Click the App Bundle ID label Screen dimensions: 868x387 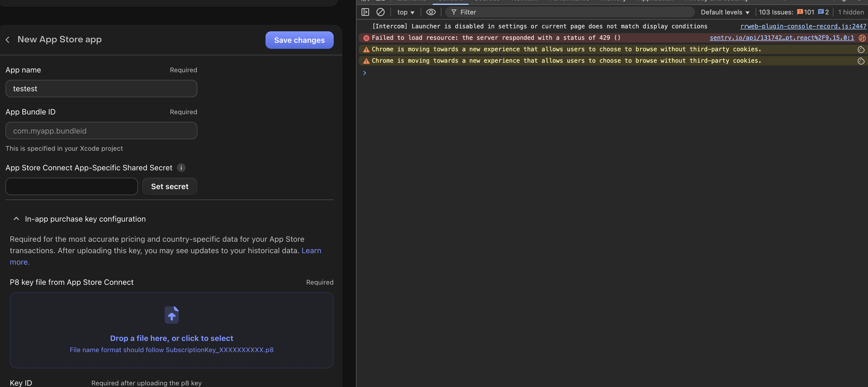31,112
